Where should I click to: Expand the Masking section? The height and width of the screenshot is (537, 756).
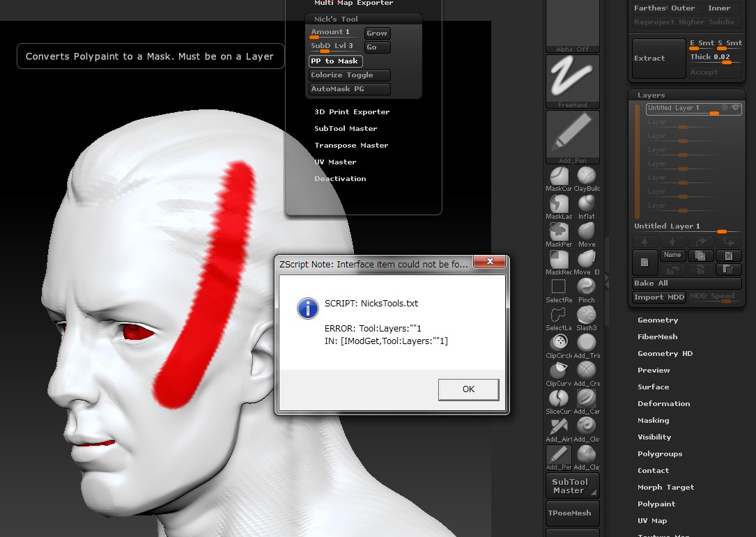coord(653,421)
